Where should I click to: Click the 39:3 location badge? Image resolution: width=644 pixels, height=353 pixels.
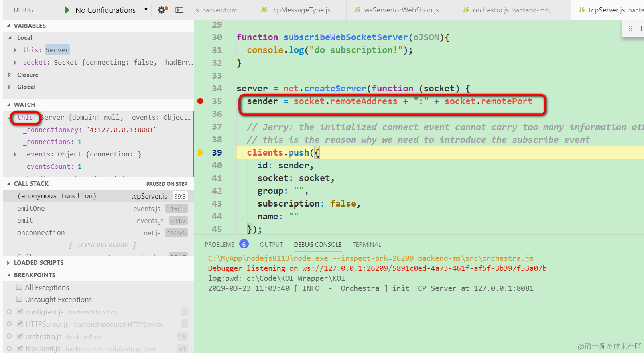180,196
